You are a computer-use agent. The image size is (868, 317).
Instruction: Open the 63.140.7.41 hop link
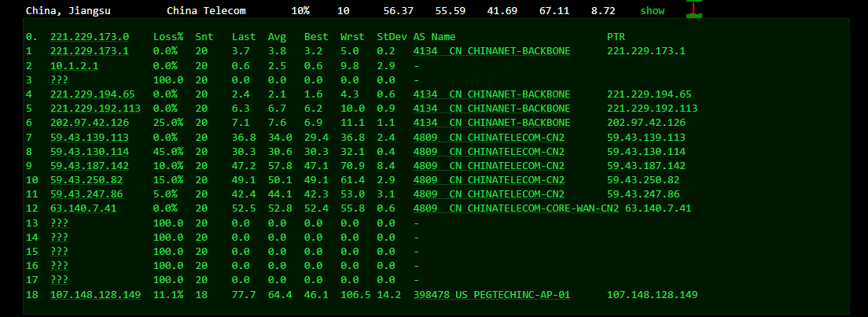pos(83,208)
